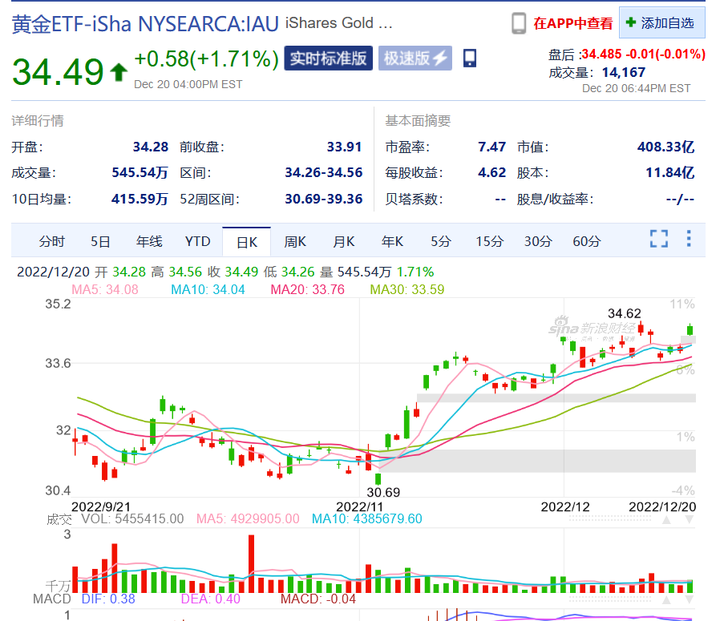Click the 市值 value 408.33亿
The image size is (720, 621).
(666, 147)
